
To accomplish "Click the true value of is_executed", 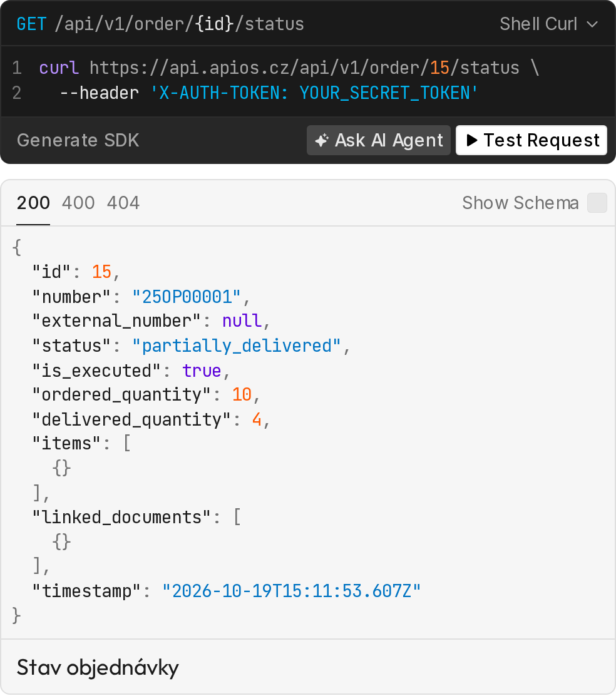I will pos(202,370).
